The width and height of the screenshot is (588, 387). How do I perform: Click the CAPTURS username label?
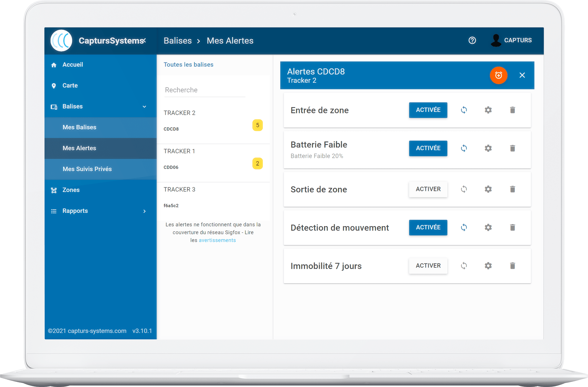pos(518,40)
